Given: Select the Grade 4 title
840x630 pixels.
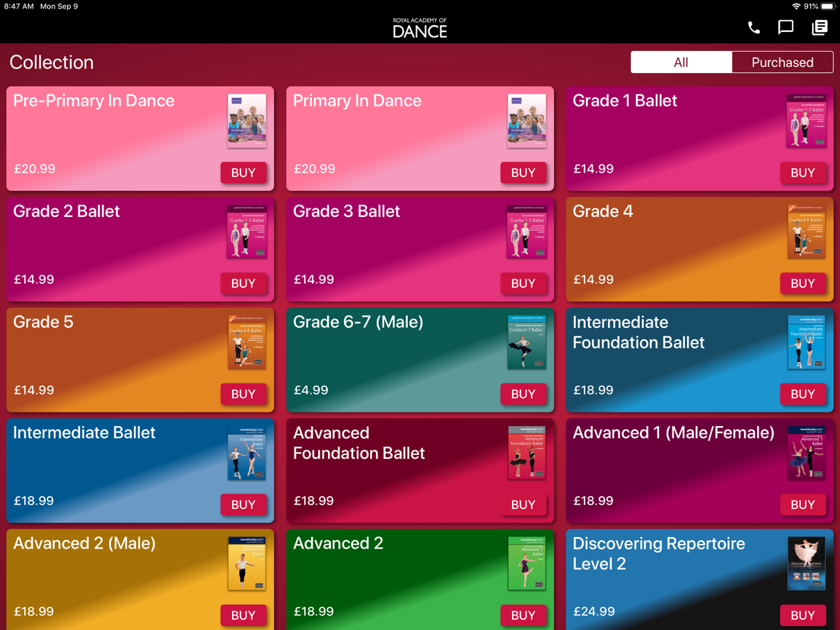Looking at the screenshot, I should [603, 211].
